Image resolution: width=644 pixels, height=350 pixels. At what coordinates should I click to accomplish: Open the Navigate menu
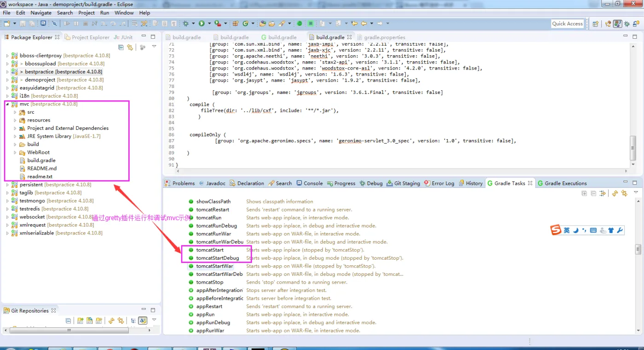(41, 13)
